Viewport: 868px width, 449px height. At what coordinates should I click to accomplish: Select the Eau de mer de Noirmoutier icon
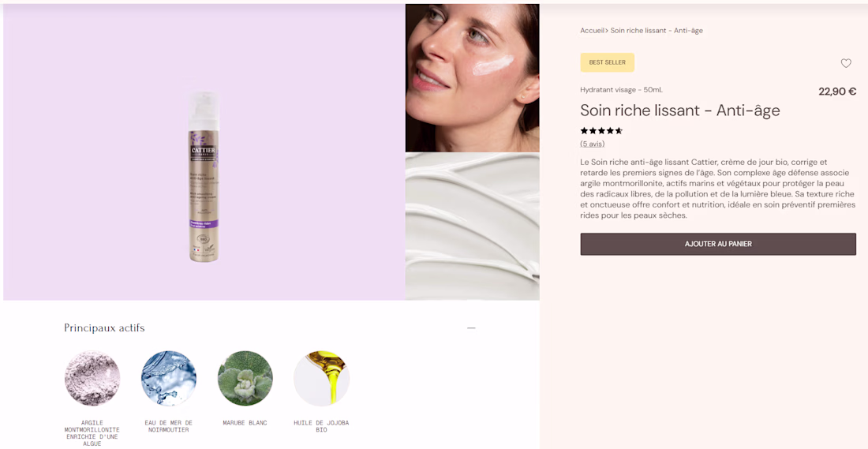[x=169, y=379]
